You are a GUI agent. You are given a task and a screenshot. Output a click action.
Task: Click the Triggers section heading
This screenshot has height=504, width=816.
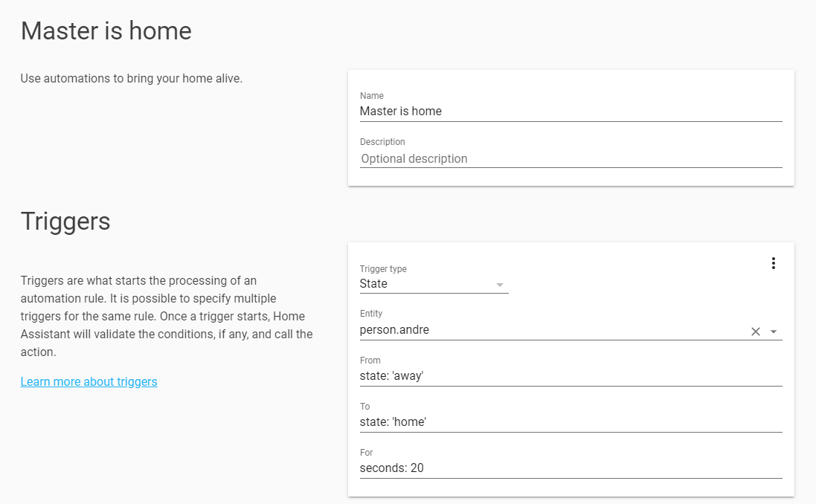point(65,221)
